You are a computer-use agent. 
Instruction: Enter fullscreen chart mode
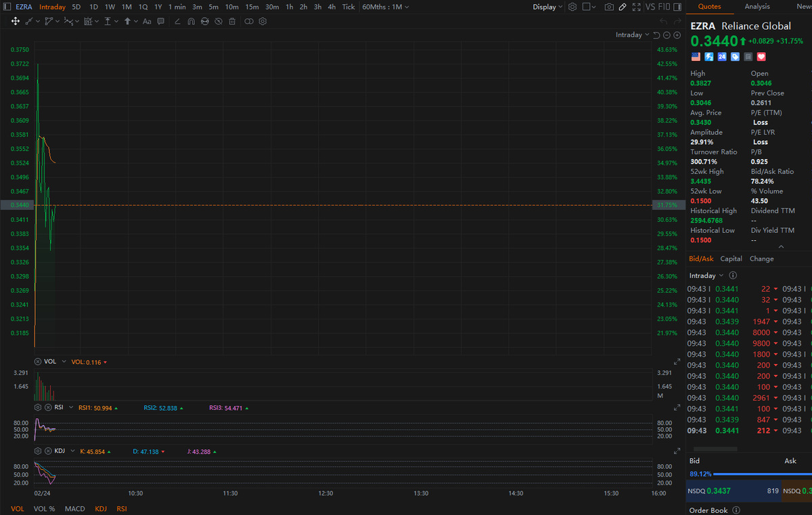[637, 7]
